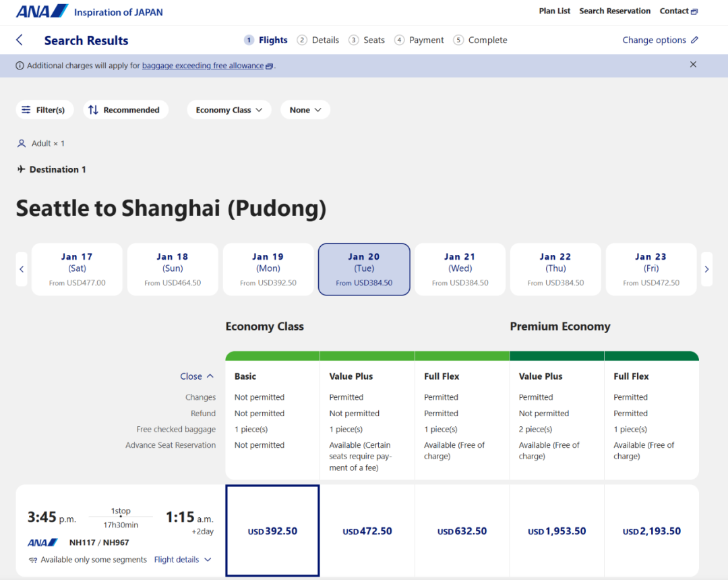Select the USD392.50 Basic fare

[272, 531]
